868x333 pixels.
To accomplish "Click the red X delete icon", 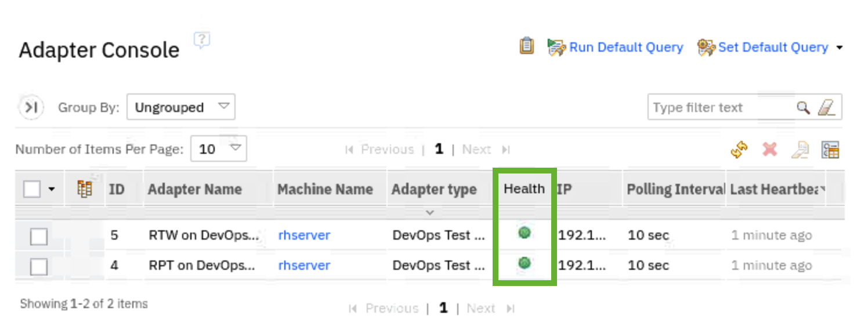I will pos(769,150).
